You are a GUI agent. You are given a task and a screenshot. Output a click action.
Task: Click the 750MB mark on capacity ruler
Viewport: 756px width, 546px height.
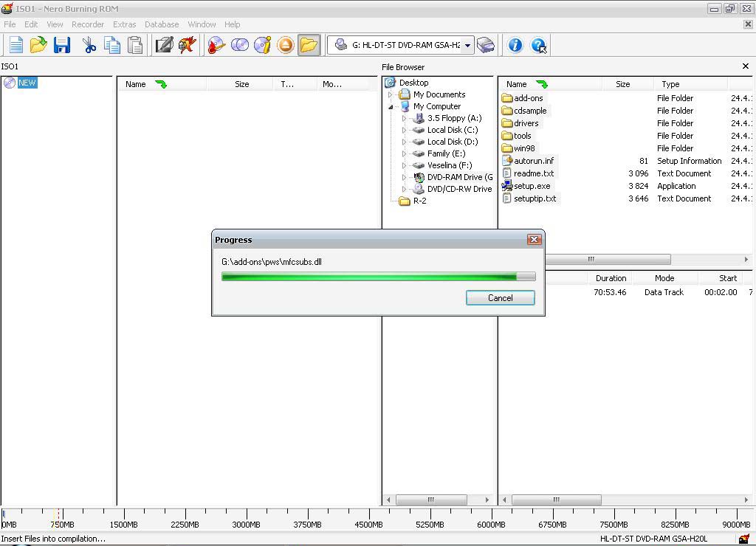click(x=63, y=525)
